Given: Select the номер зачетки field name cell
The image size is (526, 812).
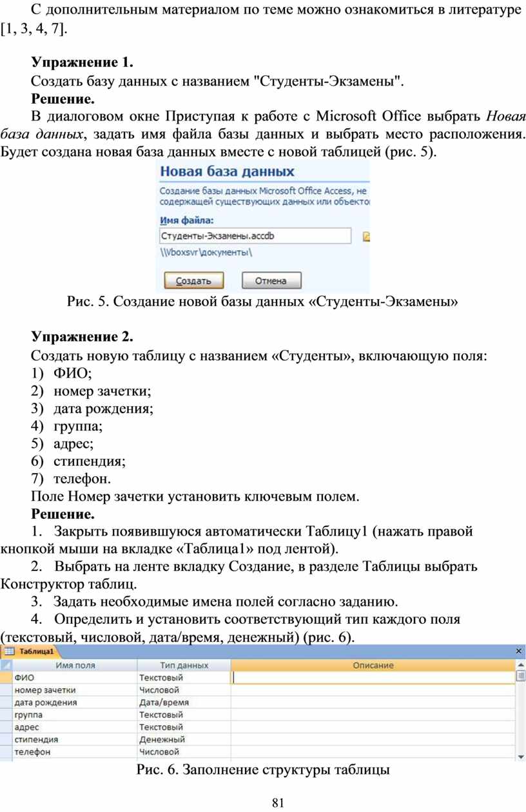Looking at the screenshot, I should click(x=75, y=690).
